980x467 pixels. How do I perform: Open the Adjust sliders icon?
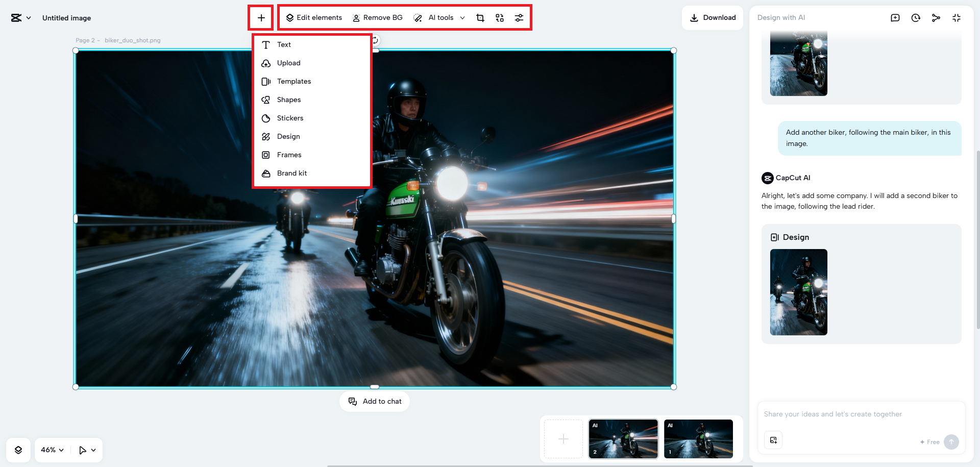pos(519,18)
